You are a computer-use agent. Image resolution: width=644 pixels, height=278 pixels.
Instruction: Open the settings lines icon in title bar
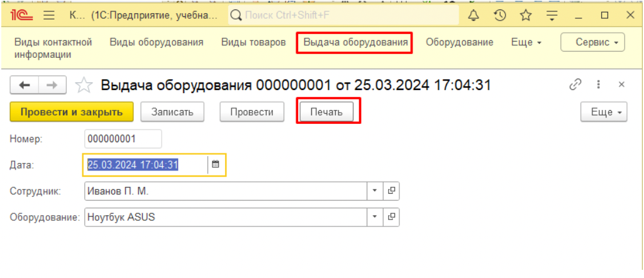coord(552,16)
